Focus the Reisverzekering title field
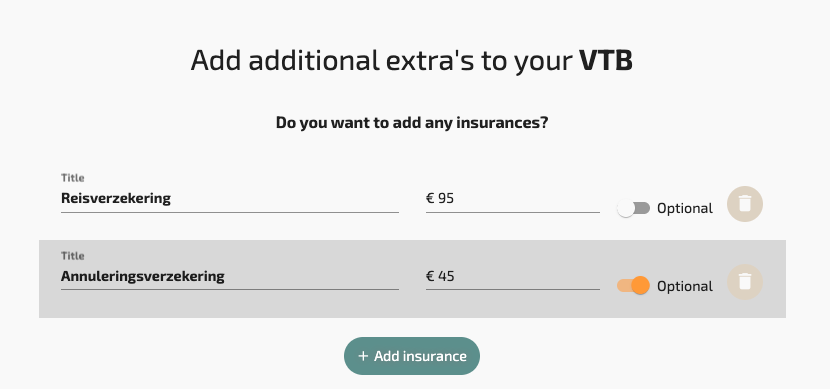 [230, 199]
